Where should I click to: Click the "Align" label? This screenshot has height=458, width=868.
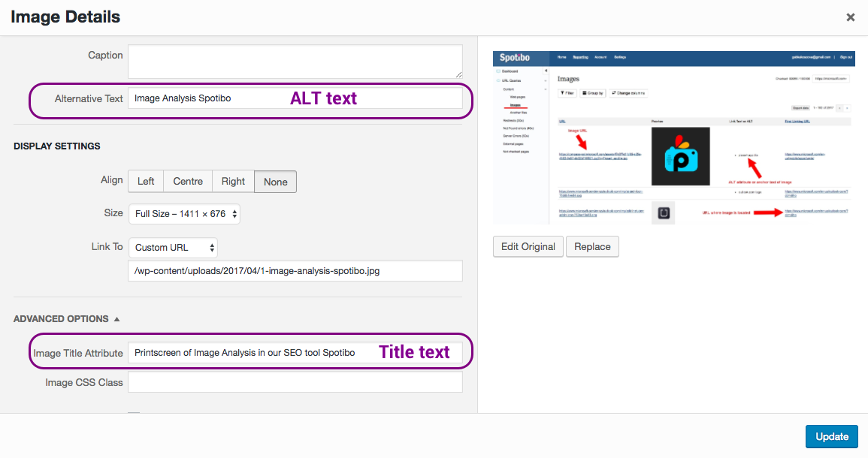pyautogui.click(x=112, y=180)
